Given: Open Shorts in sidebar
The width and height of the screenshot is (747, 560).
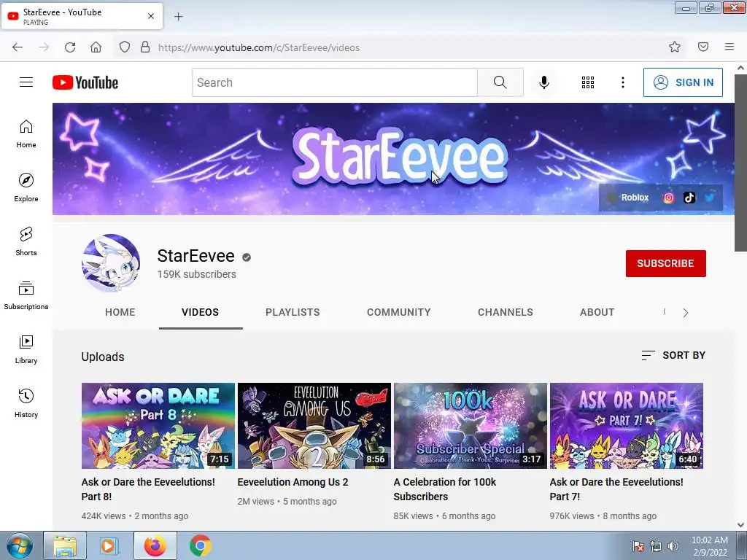Looking at the screenshot, I should pyautogui.click(x=26, y=241).
